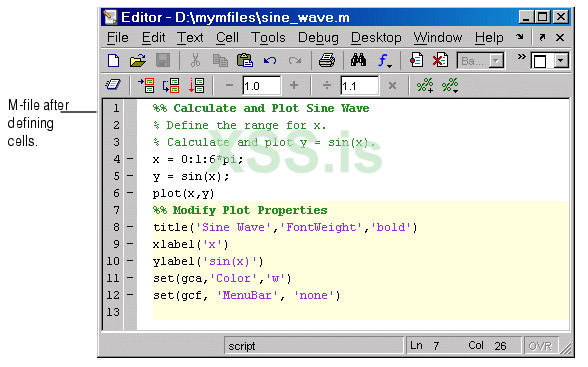Screen dimensions: 588x367
Task: Show more toolbar buttons chevron
Action: (x=521, y=57)
